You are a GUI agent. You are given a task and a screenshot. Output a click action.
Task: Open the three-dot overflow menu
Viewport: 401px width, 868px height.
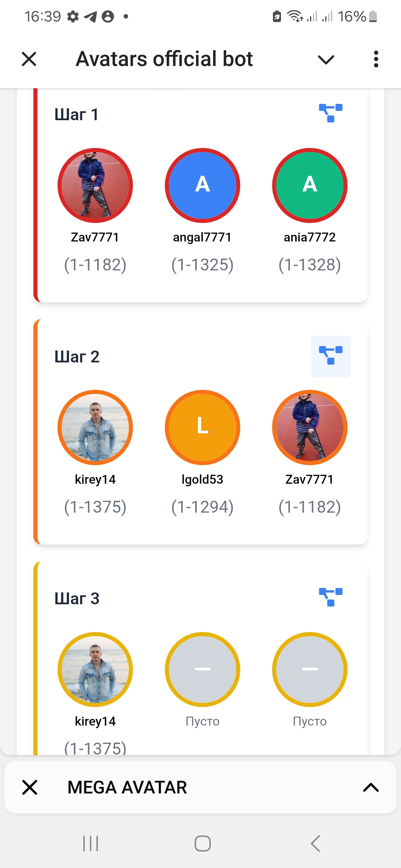(376, 59)
